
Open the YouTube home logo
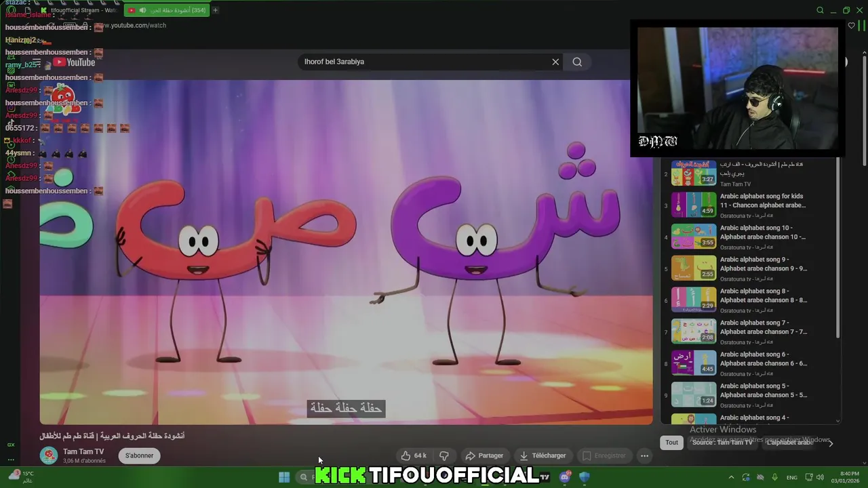coord(75,62)
